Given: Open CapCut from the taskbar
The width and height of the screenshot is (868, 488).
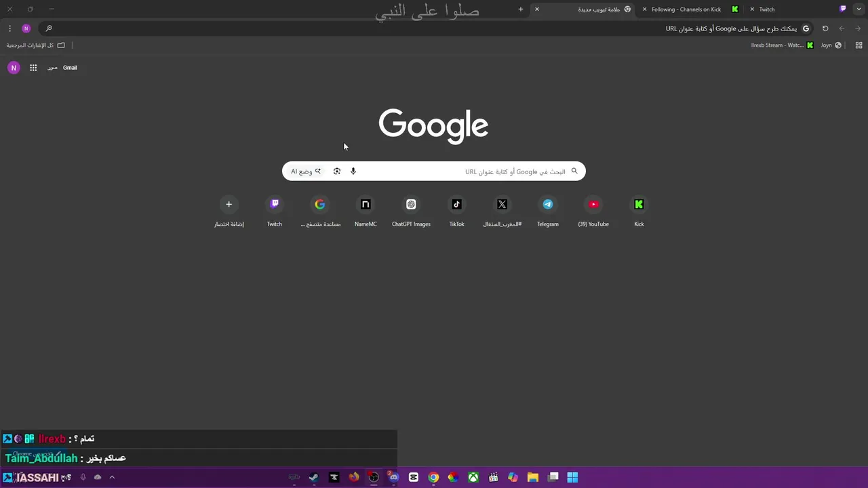Looking at the screenshot, I should (x=414, y=477).
